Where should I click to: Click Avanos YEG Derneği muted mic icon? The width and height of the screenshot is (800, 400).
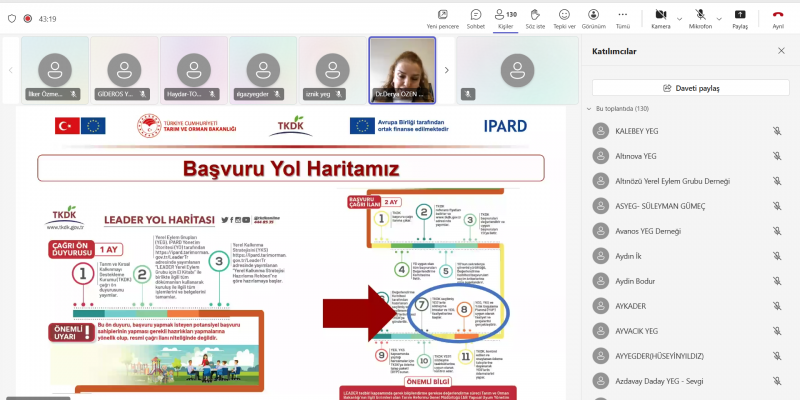pyautogui.click(x=777, y=231)
